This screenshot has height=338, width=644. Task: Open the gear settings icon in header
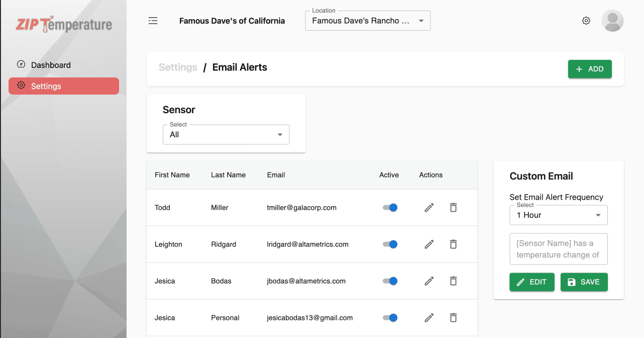[x=586, y=21]
